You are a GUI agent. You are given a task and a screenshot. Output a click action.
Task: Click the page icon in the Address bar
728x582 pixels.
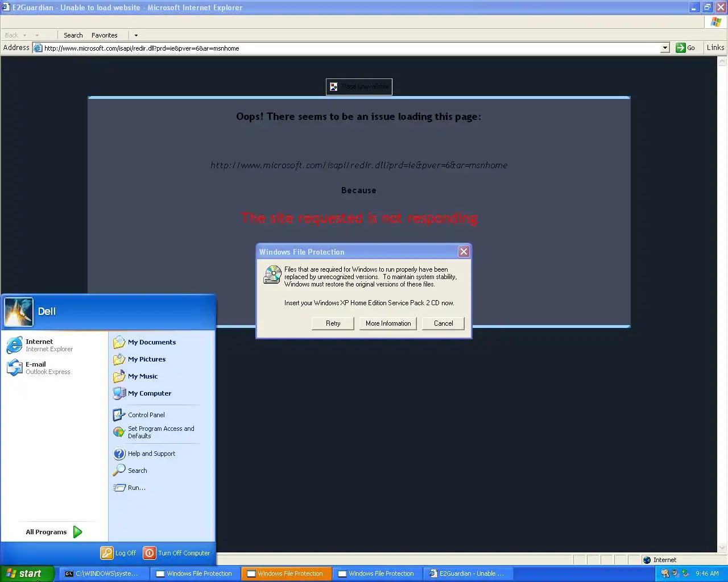pos(38,48)
